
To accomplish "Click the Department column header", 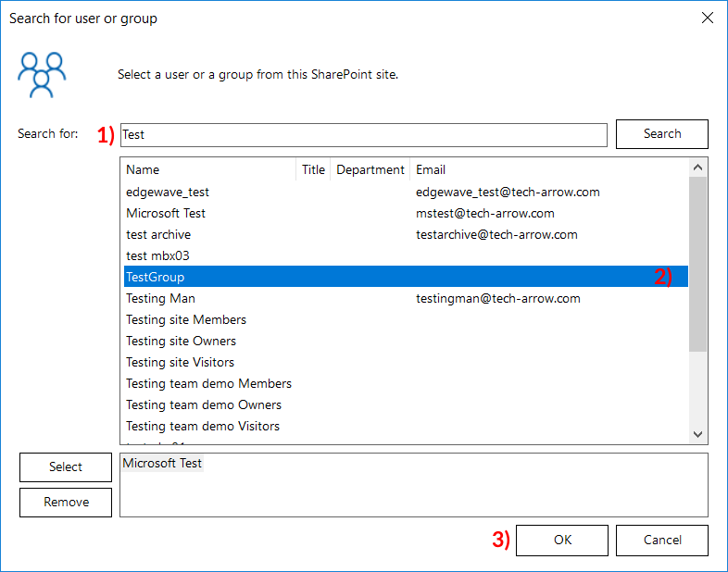I will click(x=370, y=169).
